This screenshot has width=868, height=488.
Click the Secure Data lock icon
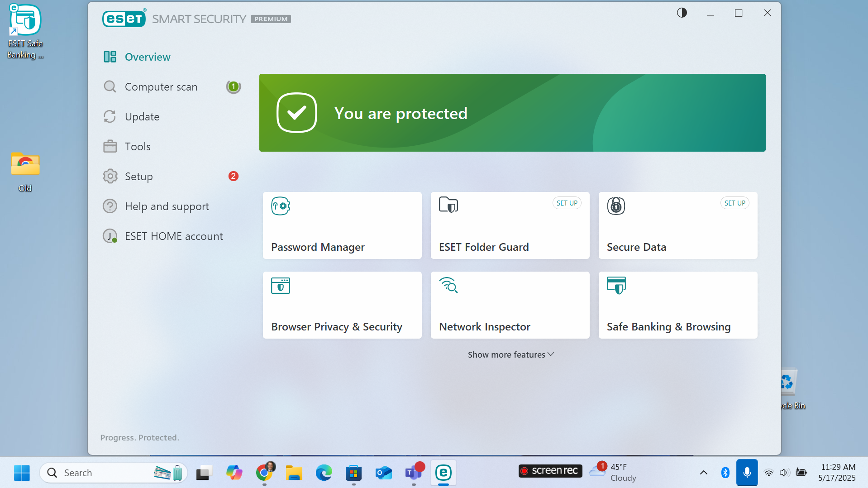point(616,206)
